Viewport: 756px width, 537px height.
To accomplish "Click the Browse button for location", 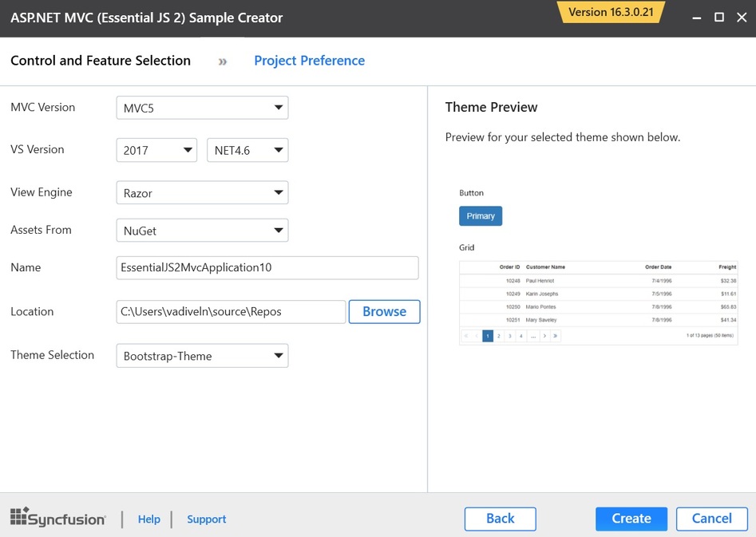I will tap(384, 312).
